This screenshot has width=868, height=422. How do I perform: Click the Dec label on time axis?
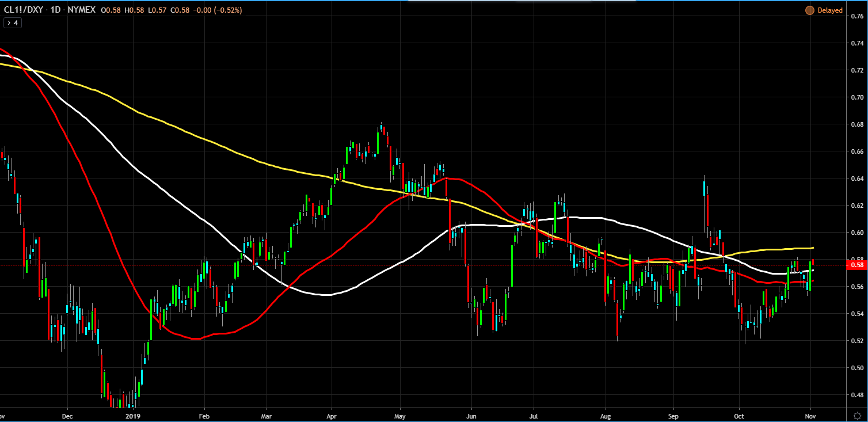[x=67, y=415]
